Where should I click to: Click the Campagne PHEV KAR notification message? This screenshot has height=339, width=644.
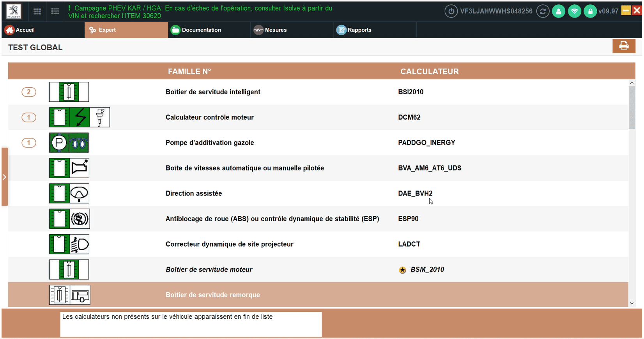pyautogui.click(x=200, y=12)
